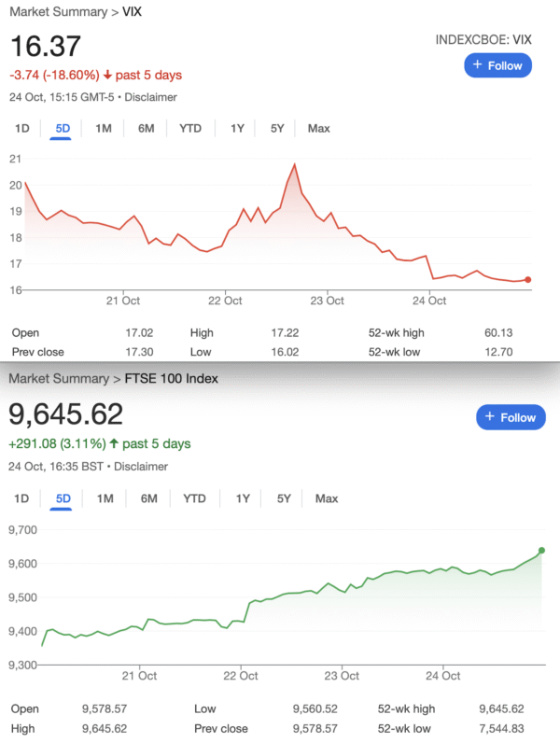Select YTD range for VIX

[x=190, y=128]
